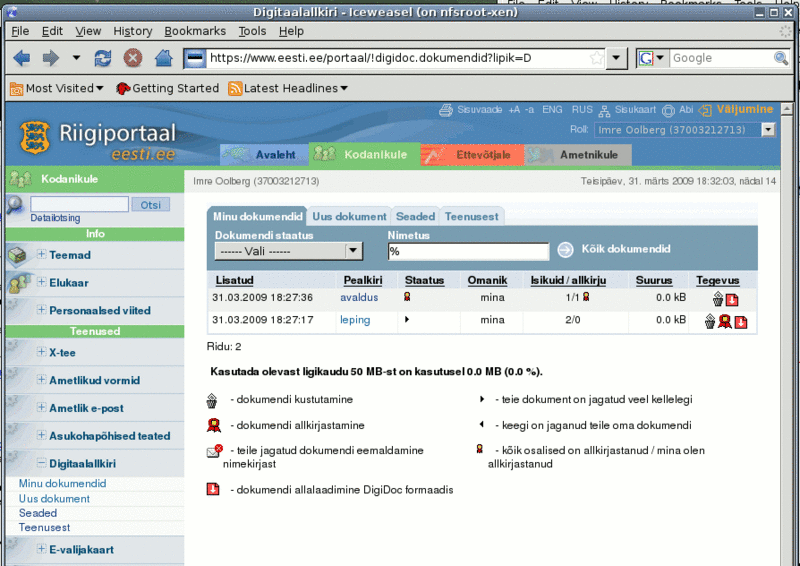Click avaldus signed status ribbon icon
The image size is (800, 566).
[x=407, y=297]
